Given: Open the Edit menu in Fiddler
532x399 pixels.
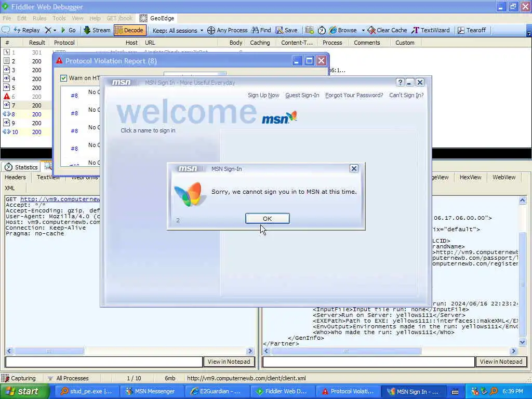Looking at the screenshot, I should (22, 18).
